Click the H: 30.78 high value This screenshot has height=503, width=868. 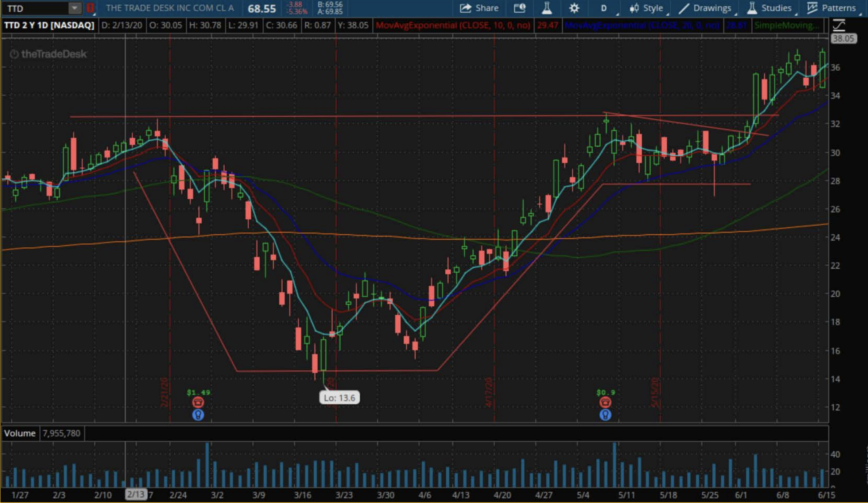[205, 25]
